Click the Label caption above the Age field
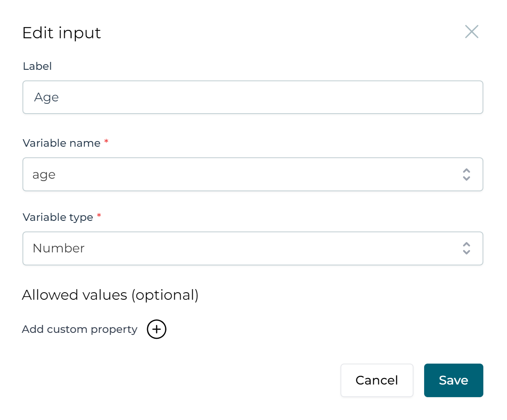 point(37,66)
